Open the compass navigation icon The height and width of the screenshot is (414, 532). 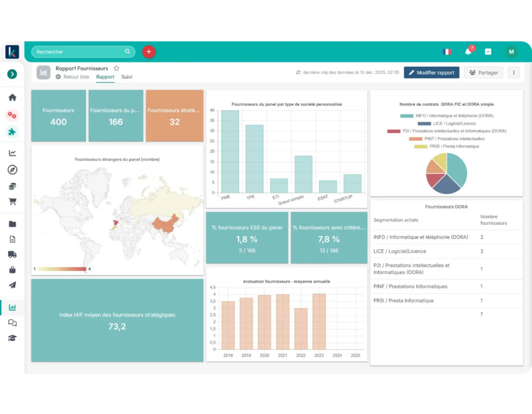12,170
